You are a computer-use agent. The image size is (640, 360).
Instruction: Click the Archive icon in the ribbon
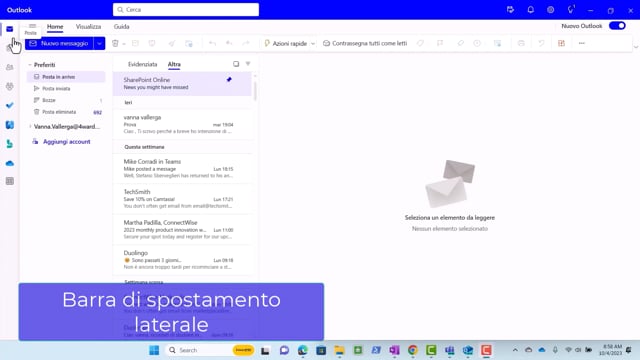pyautogui.click(x=135, y=43)
